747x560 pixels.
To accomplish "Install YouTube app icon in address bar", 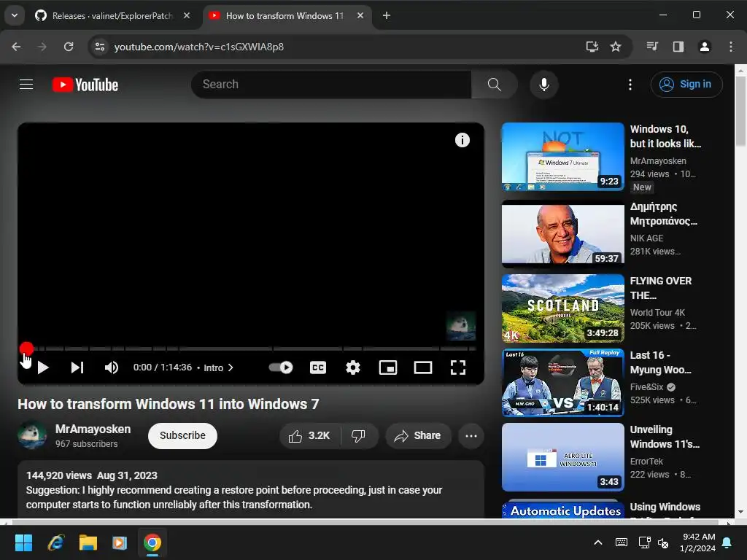I will [592, 47].
